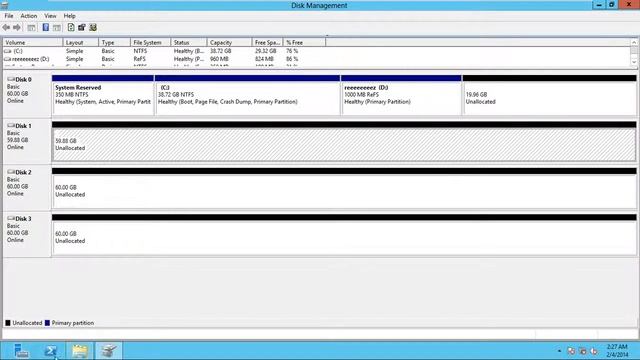640x360 pixels.
Task: Sort by the Type column header
Action: click(x=115, y=42)
